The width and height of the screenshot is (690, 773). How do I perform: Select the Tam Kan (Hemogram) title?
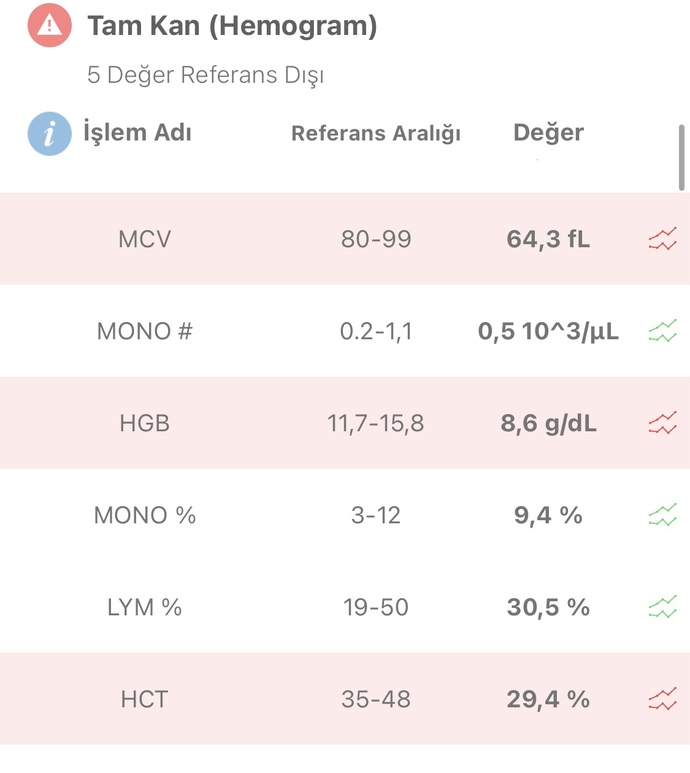pyautogui.click(x=232, y=26)
